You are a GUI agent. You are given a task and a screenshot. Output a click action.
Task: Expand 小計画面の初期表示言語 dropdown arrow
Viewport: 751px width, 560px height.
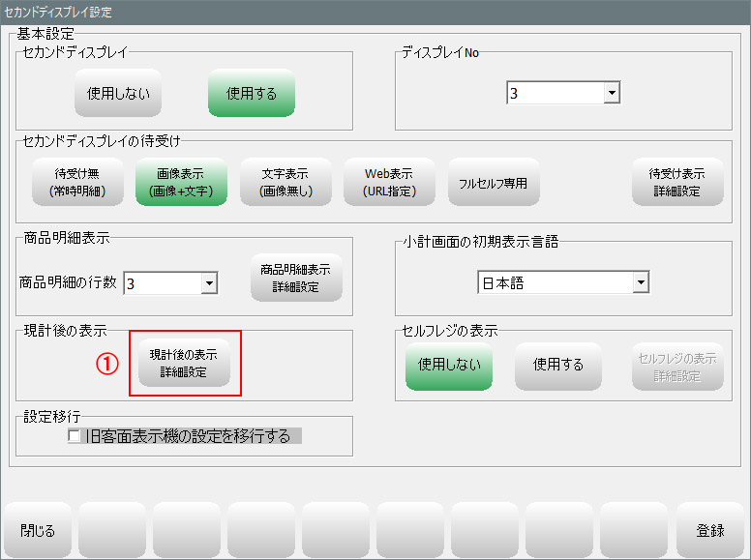pyautogui.click(x=640, y=283)
